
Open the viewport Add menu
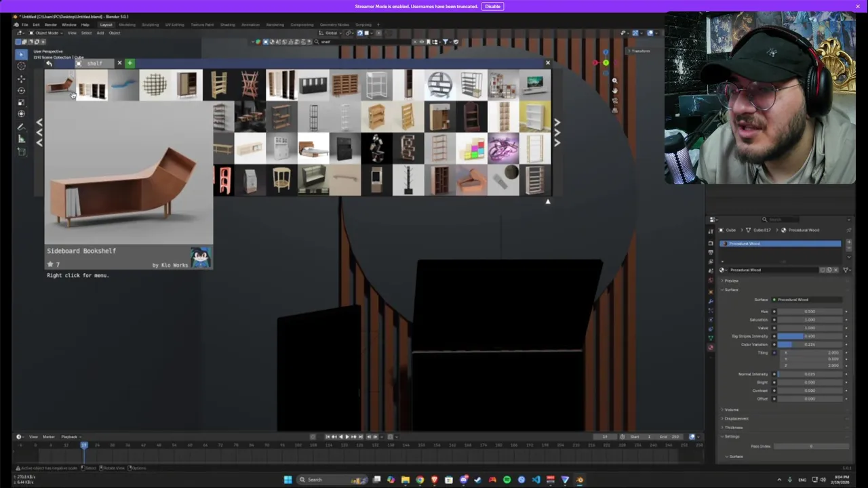100,33
